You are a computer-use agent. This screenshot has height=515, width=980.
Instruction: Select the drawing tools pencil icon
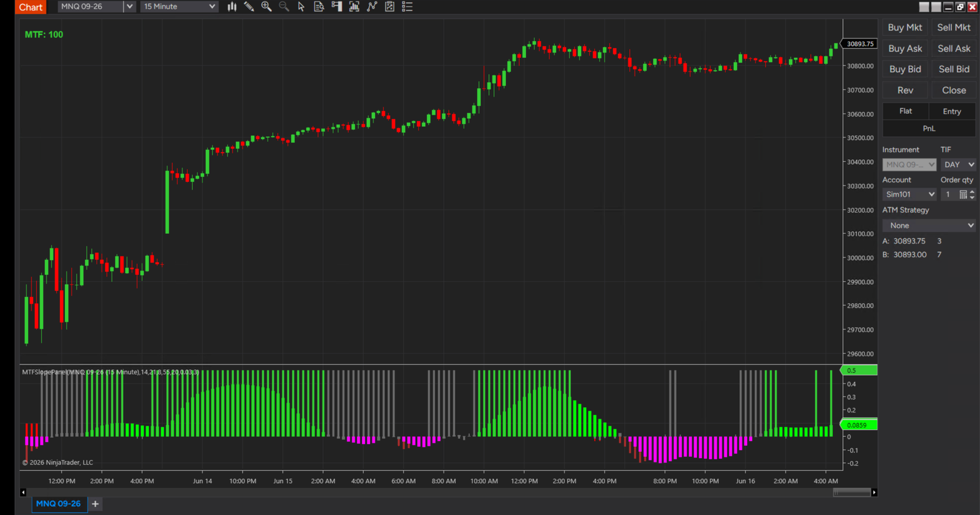(249, 7)
